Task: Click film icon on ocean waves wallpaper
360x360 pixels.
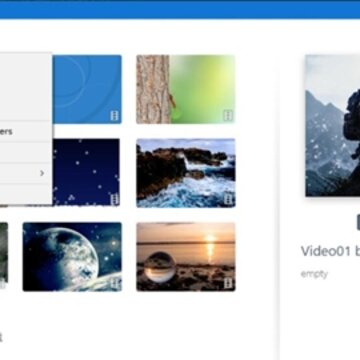Action: [x=228, y=199]
